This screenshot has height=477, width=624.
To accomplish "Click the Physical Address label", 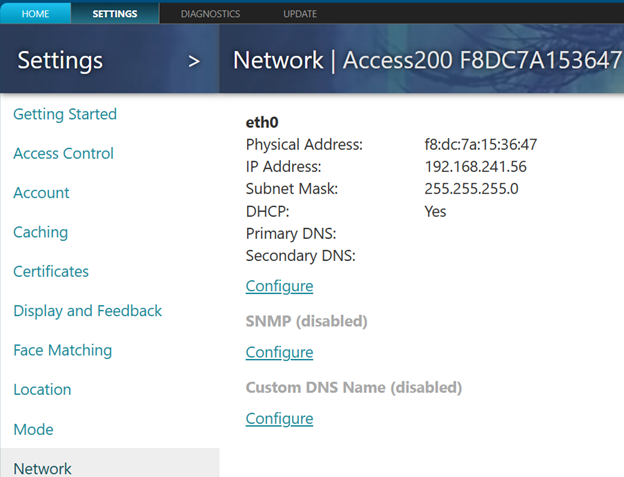I will (x=304, y=145).
